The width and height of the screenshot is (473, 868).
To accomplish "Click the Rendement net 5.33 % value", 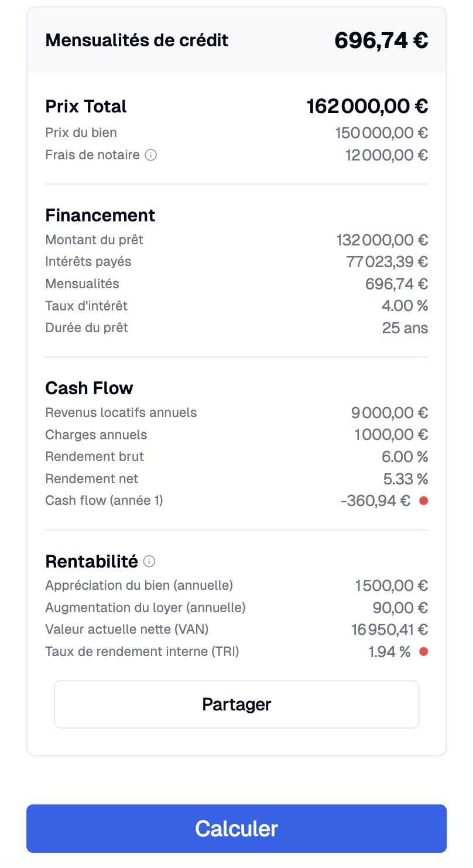I will pos(406,479).
